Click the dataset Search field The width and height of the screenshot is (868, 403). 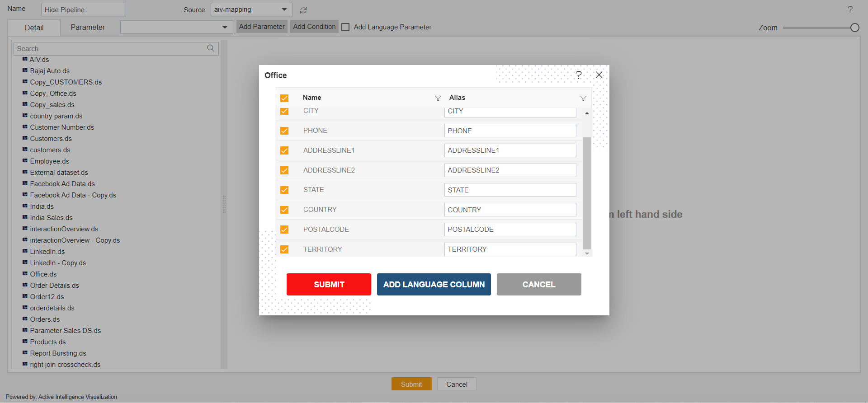tap(116, 48)
